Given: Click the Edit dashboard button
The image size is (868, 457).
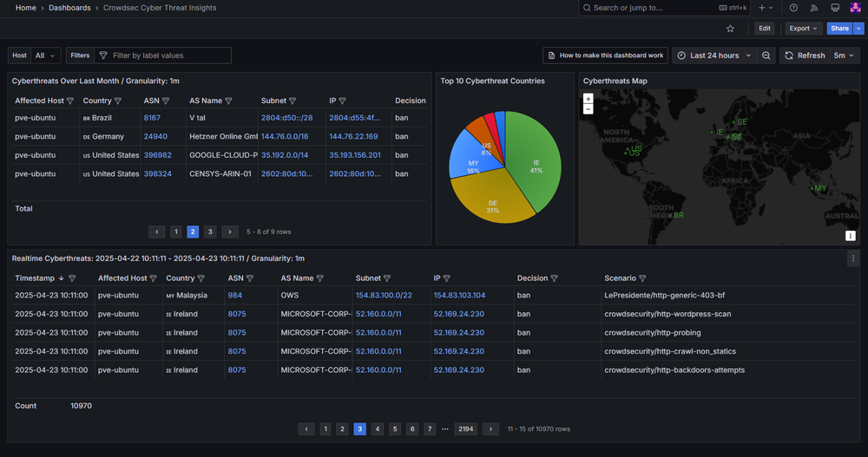Looking at the screenshot, I should (x=765, y=29).
